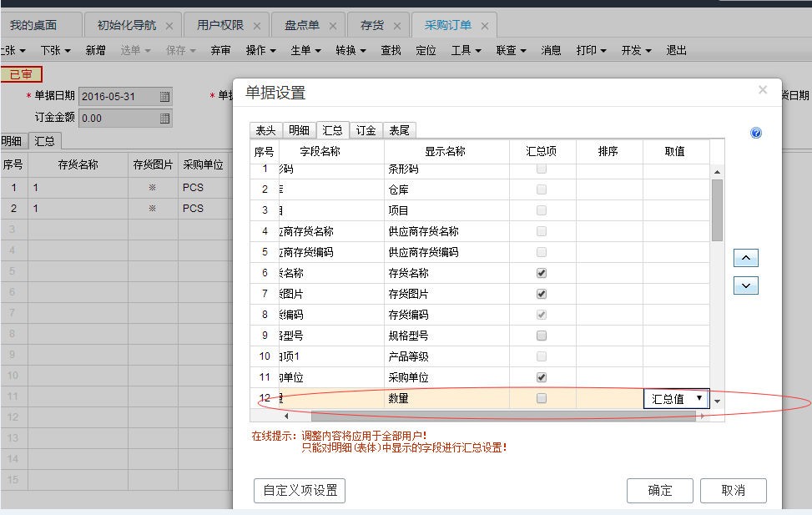Open the 汇总值 dropdown in the 数量 row
The width and height of the screenshot is (812, 515).
(x=699, y=399)
